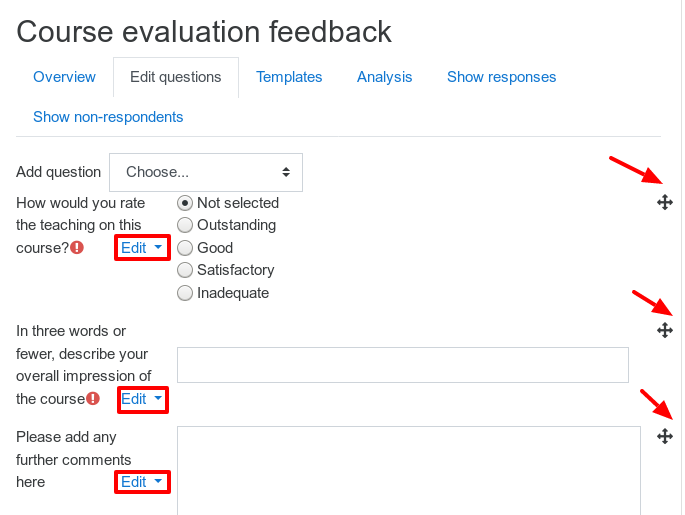Go to the Analysis tab
This screenshot has height=515, width=685.
(x=384, y=77)
